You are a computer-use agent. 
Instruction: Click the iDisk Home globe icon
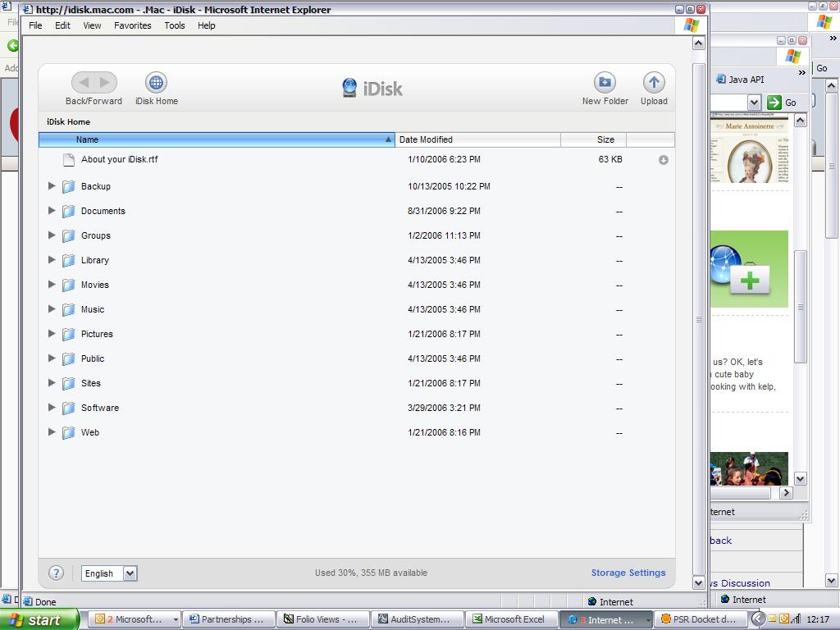(156, 83)
